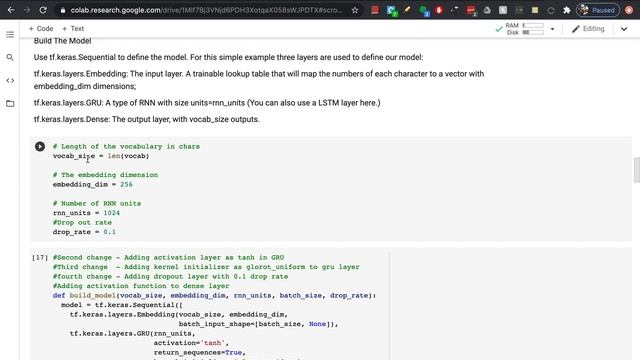Click the tf.keras.layers.GRU description line
Image resolution: width=640 pixels, height=360 pixels.
coord(207,103)
